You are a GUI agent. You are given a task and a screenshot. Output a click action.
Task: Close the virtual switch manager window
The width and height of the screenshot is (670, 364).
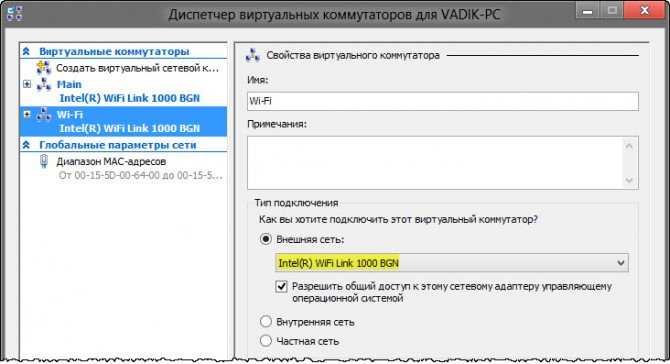(644, 10)
